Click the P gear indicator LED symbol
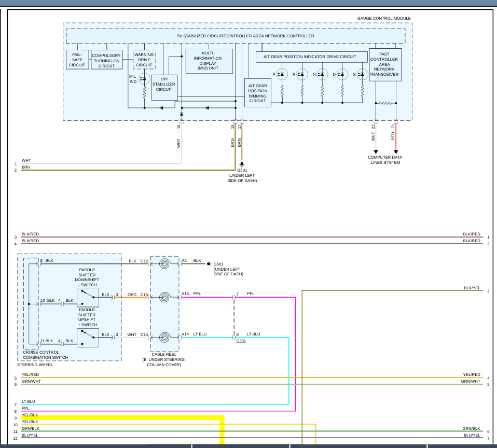Viewport: 497px width, 448px height. click(x=282, y=74)
